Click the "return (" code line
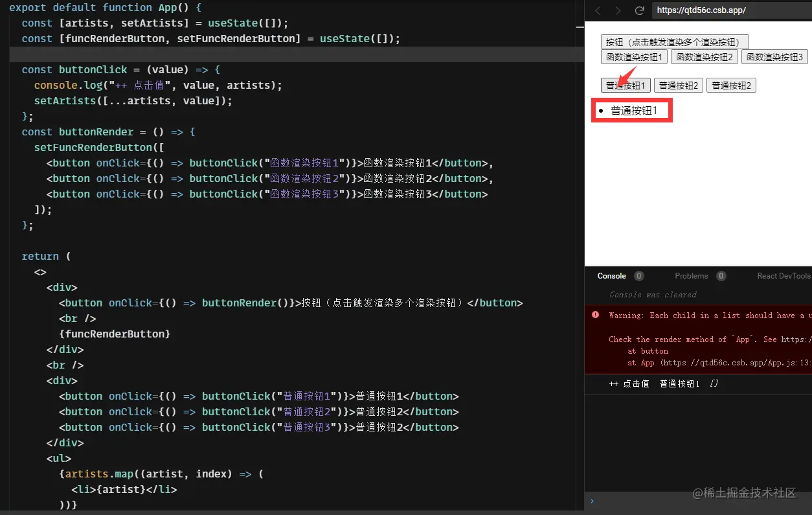The width and height of the screenshot is (812, 515). (x=46, y=257)
